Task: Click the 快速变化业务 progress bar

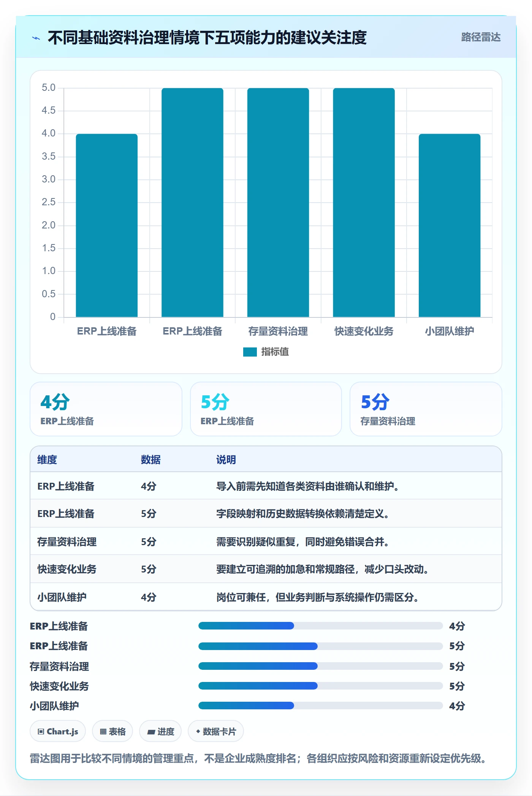Action: [x=320, y=686]
